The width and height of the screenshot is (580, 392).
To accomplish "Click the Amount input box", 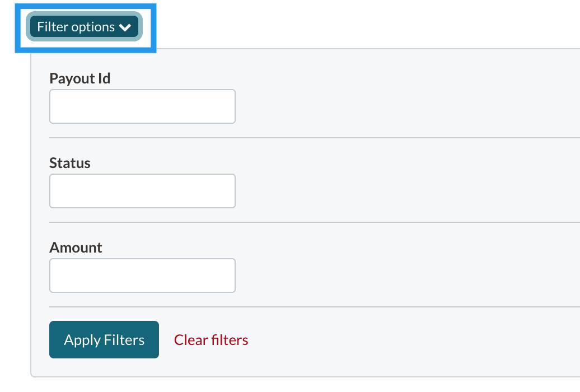I will click(142, 276).
